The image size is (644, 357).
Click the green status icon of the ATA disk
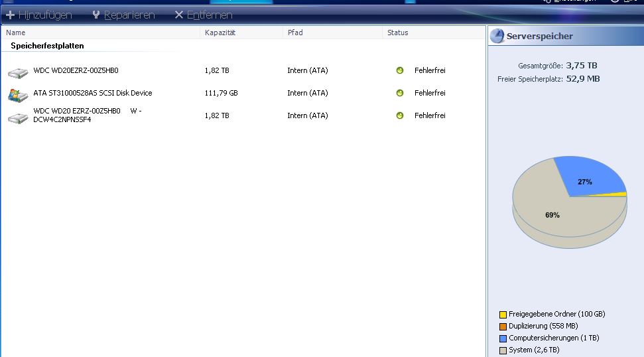[400, 93]
